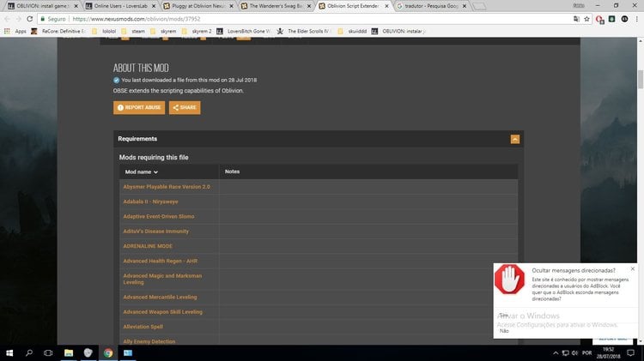
Task: Open the steam bookmarks folder
Action: tap(133, 31)
